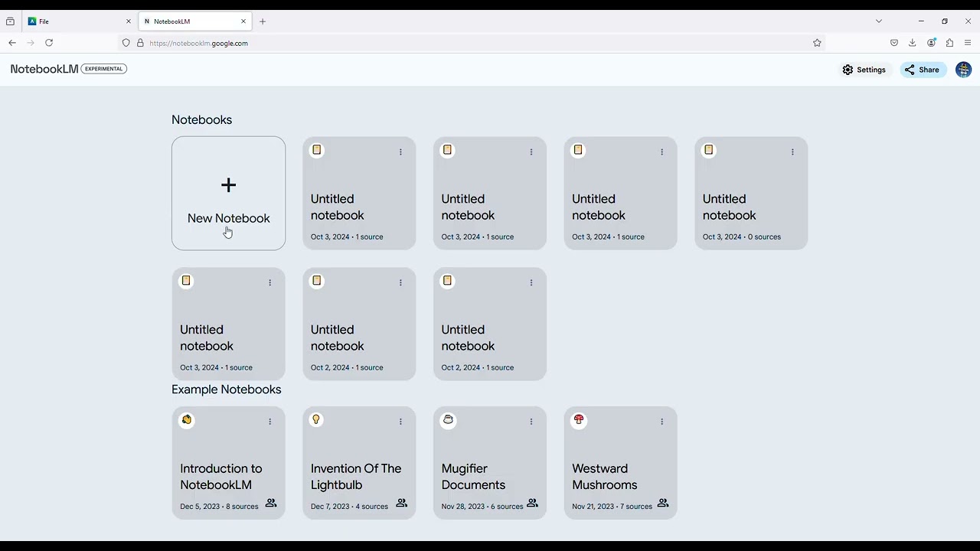Close the File browser tab
Screen dimensions: 980x551
[x=129, y=21]
